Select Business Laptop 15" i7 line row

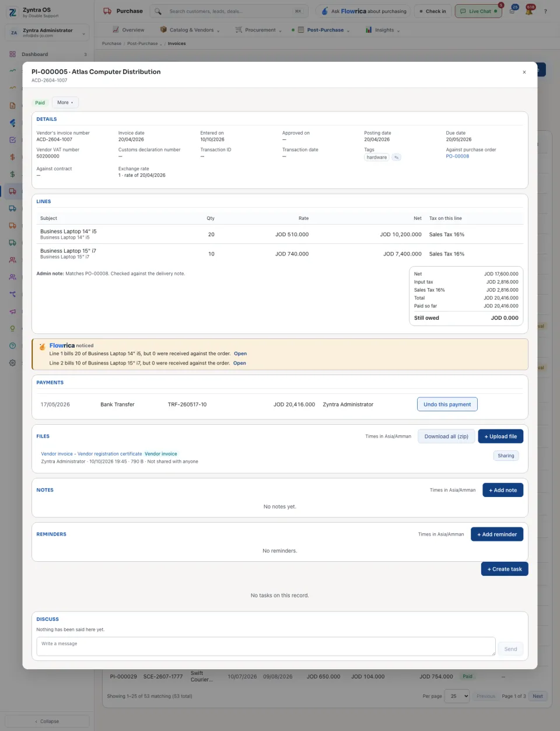click(279, 254)
